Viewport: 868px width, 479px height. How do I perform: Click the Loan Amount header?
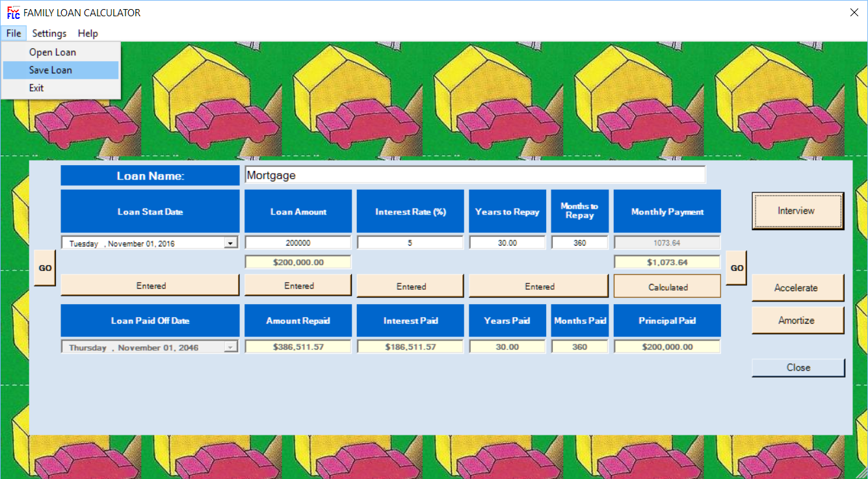[x=298, y=211]
